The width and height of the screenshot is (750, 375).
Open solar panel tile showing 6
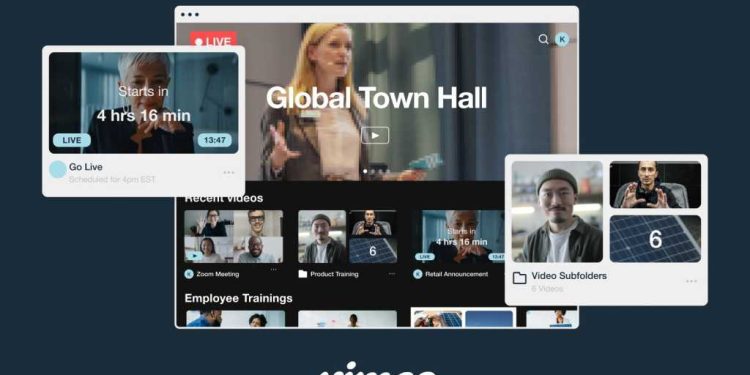point(655,239)
